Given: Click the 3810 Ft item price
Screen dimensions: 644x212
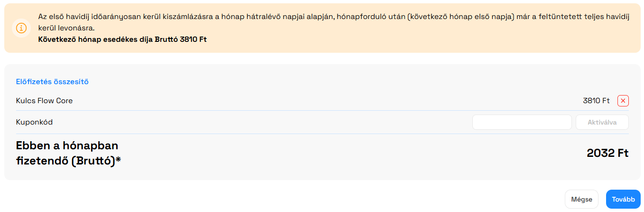Looking at the screenshot, I should click(x=596, y=101).
